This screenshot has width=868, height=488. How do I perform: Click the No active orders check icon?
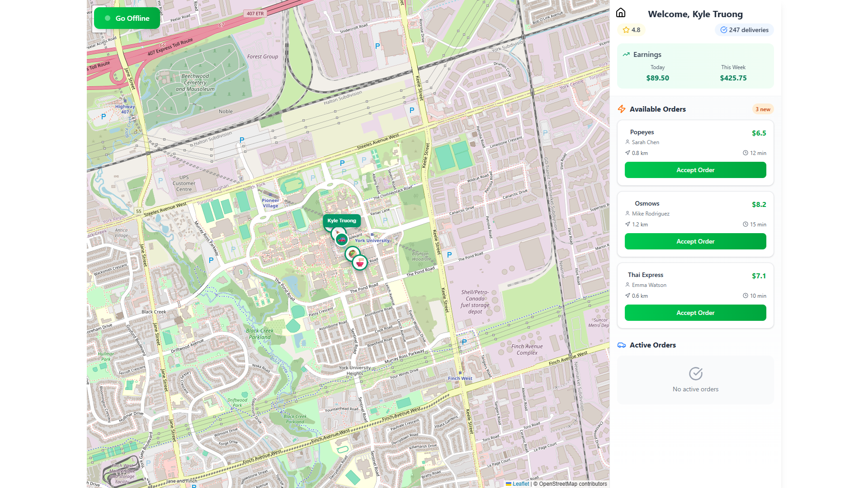coord(695,374)
